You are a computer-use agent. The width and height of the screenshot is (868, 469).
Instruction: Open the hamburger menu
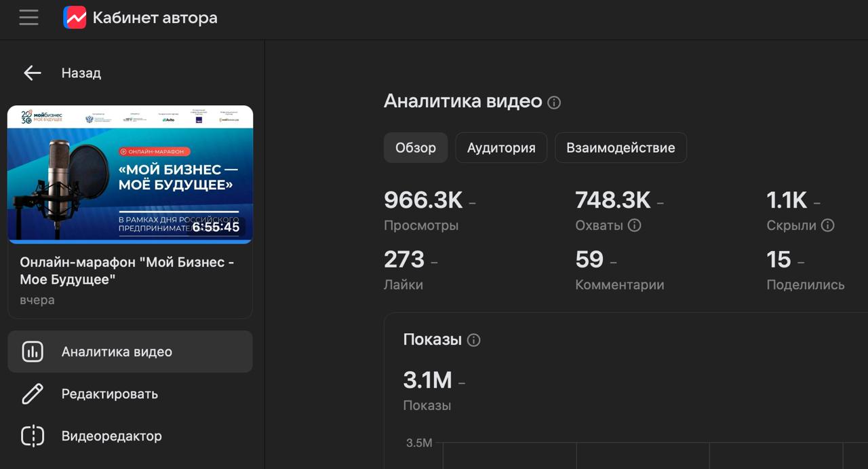point(28,18)
